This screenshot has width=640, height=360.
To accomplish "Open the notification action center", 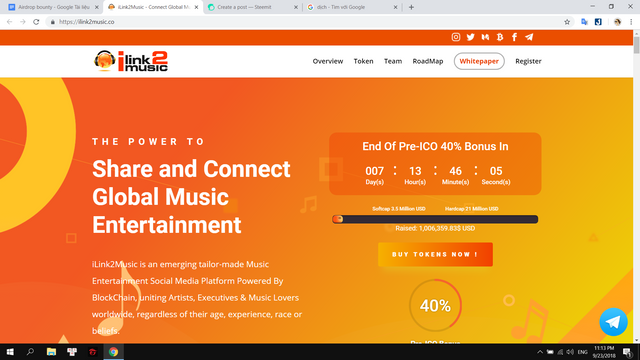I will point(627,352).
